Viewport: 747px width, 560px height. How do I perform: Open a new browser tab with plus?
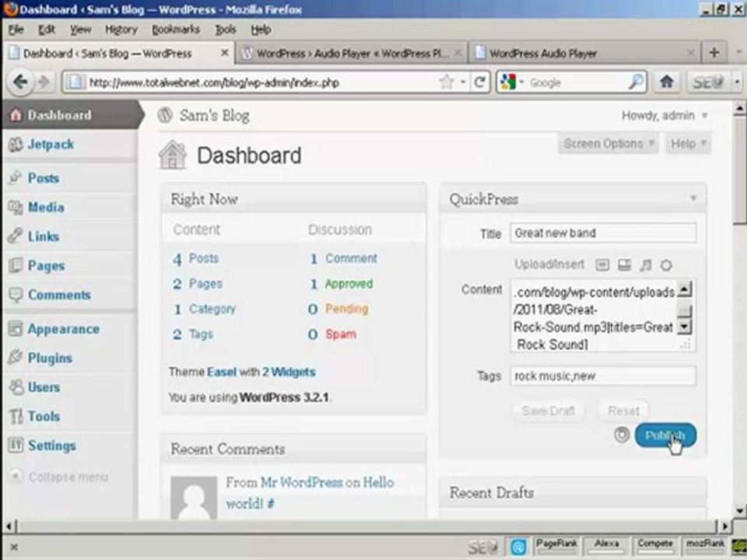click(x=714, y=52)
